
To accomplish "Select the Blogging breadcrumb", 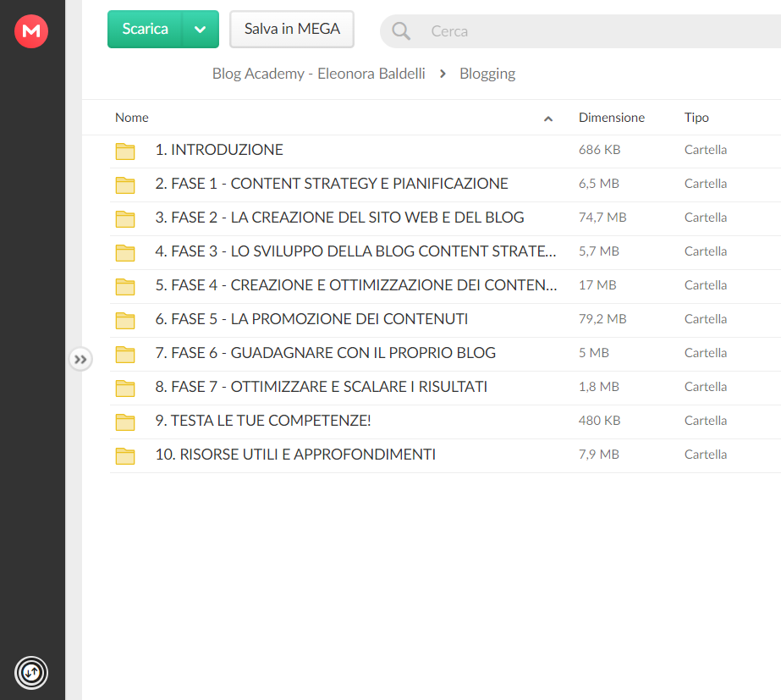I will [487, 74].
